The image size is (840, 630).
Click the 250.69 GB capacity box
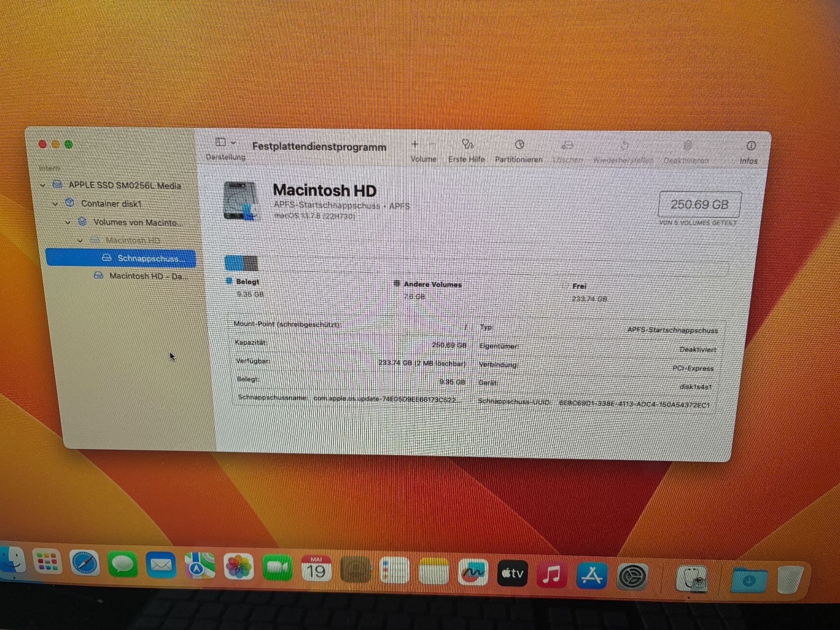point(699,204)
